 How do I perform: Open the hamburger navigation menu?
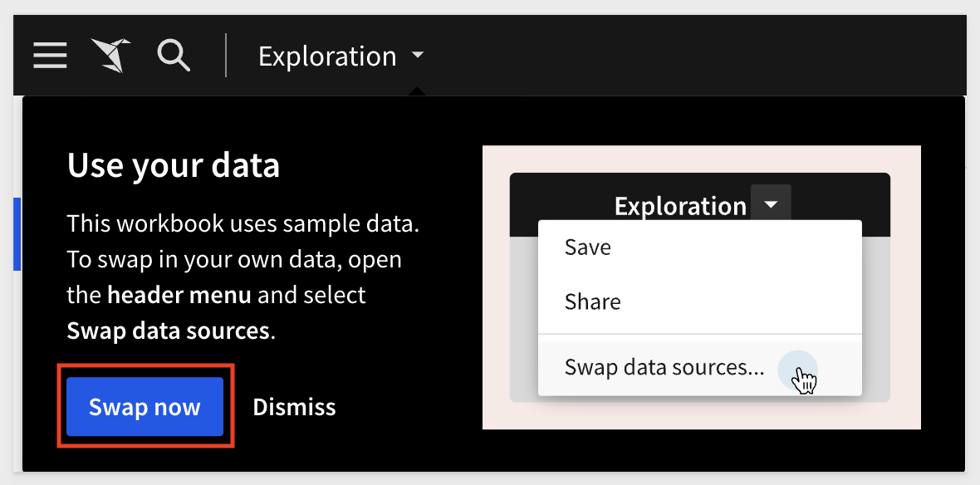(50, 55)
